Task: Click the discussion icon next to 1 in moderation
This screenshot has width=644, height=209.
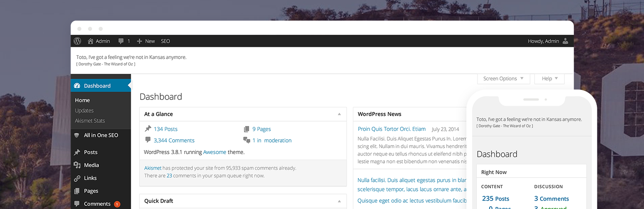Action: [247, 140]
